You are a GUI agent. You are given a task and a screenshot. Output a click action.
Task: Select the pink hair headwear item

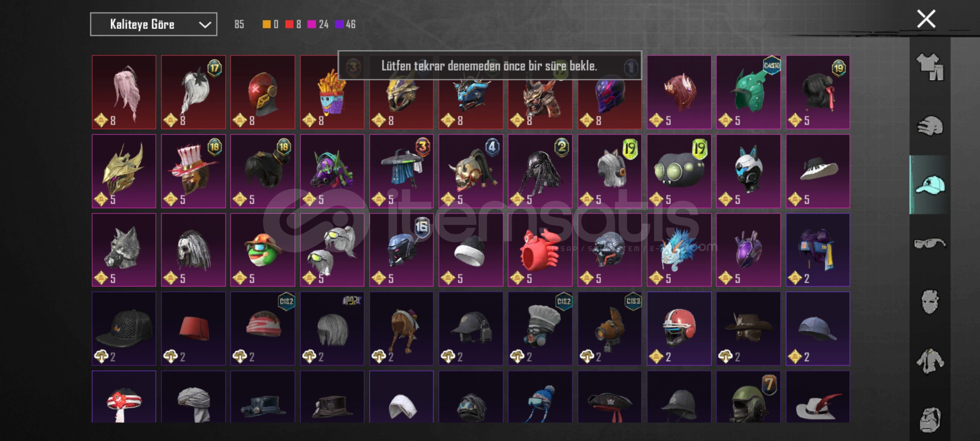124,92
